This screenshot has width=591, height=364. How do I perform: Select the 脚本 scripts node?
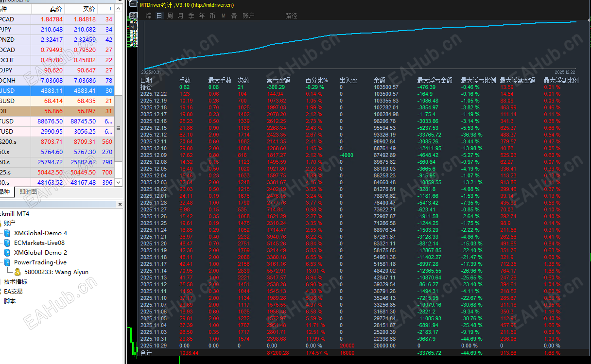click(x=10, y=301)
